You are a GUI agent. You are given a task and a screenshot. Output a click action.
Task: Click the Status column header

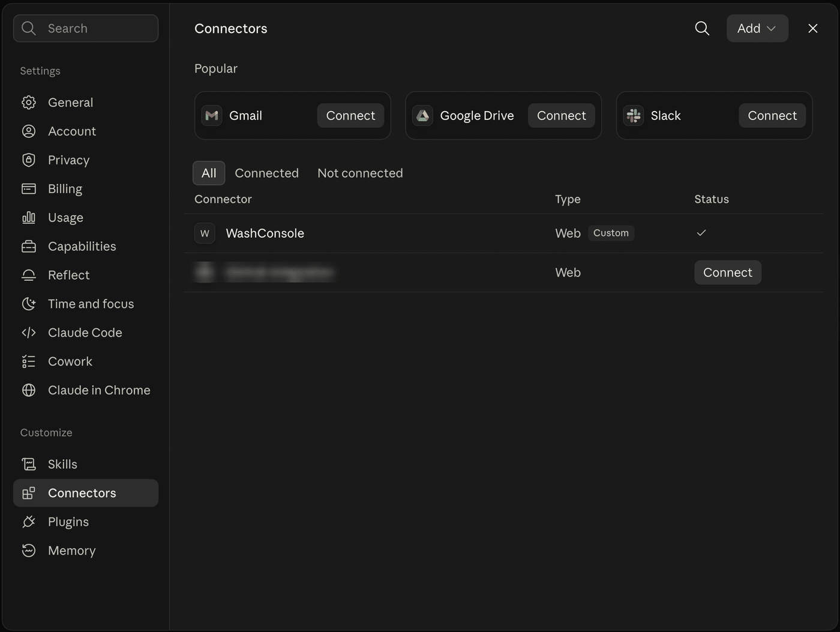[x=712, y=199]
